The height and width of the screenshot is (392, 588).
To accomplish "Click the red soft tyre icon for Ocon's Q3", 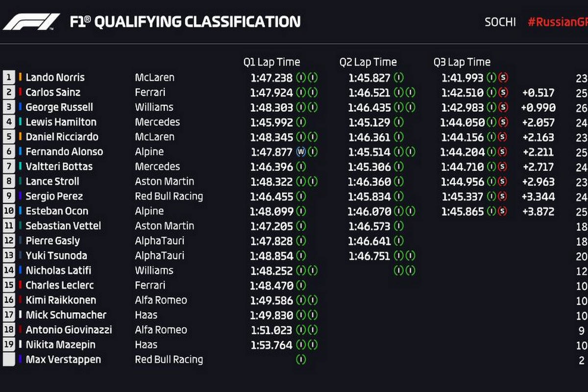I will point(503,212).
